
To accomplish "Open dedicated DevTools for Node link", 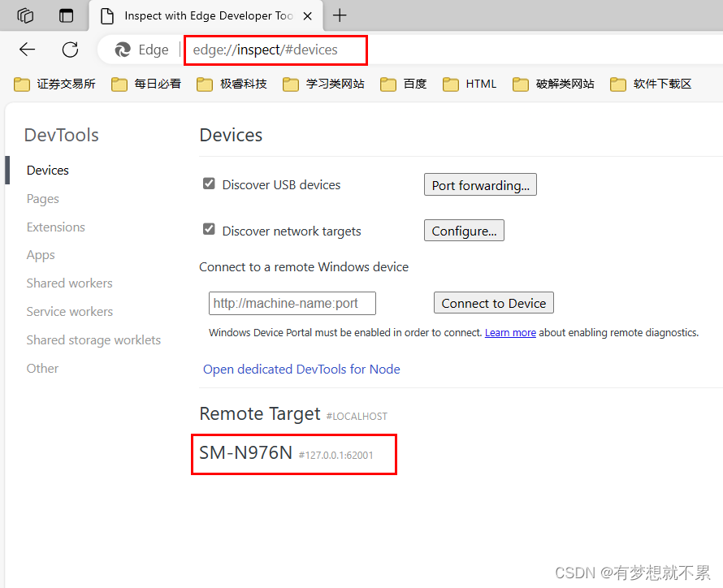I will (x=301, y=370).
